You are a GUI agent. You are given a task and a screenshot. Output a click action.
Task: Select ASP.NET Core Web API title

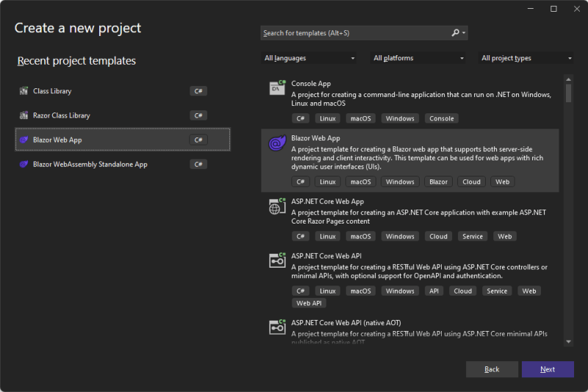tap(326, 256)
